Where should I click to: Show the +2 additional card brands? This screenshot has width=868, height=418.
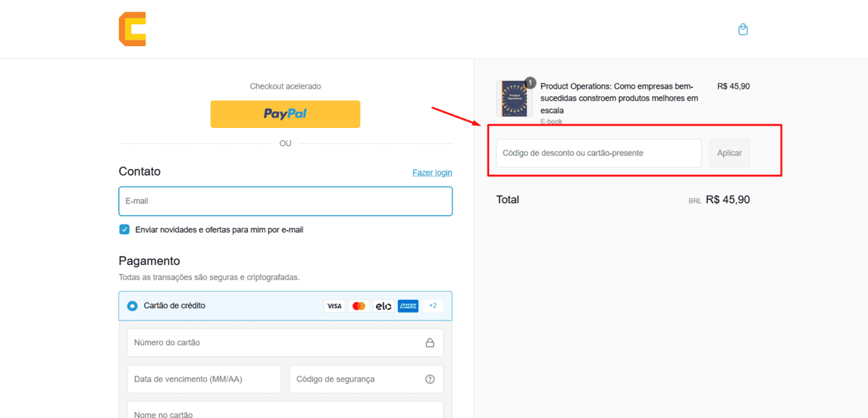click(432, 306)
